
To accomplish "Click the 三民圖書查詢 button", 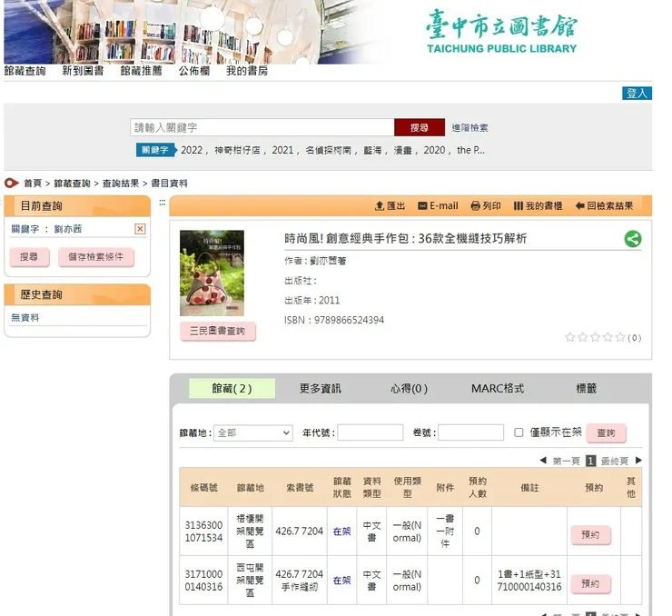I will pos(218,331).
